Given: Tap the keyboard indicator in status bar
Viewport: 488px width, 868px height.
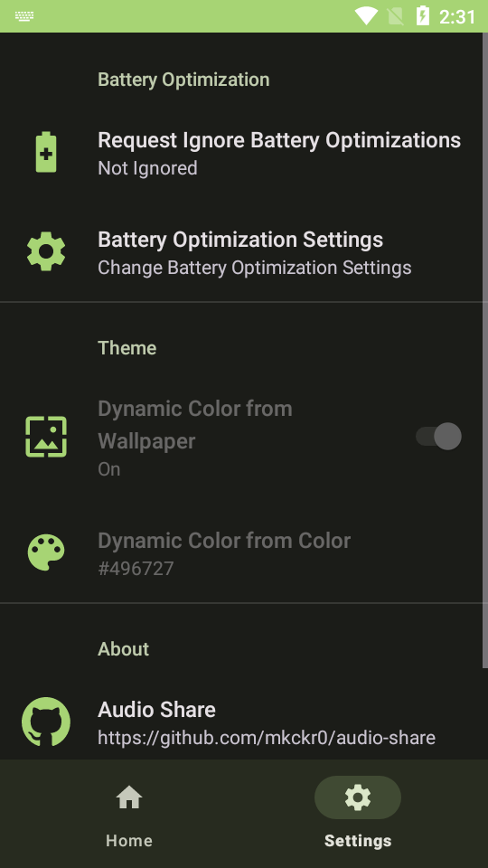Looking at the screenshot, I should click(25, 16).
